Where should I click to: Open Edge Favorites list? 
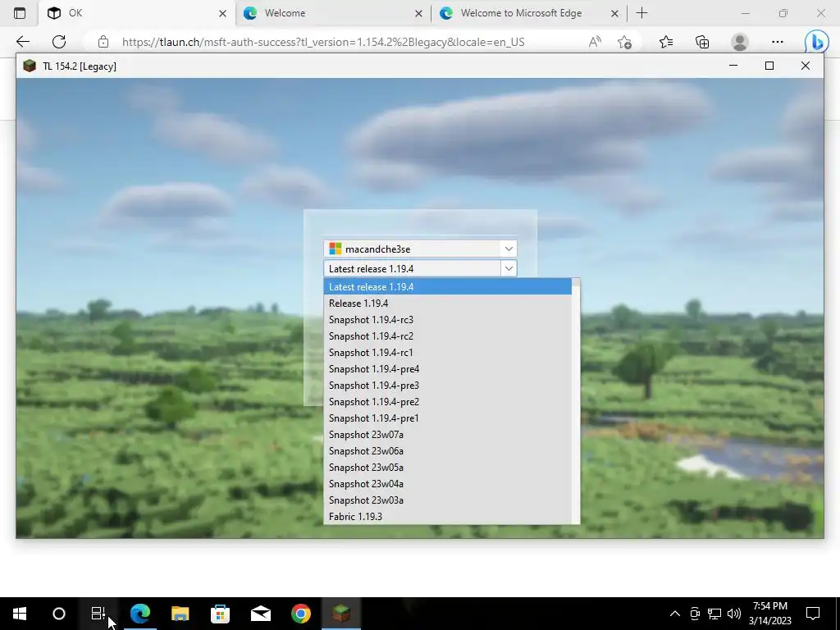(x=666, y=42)
